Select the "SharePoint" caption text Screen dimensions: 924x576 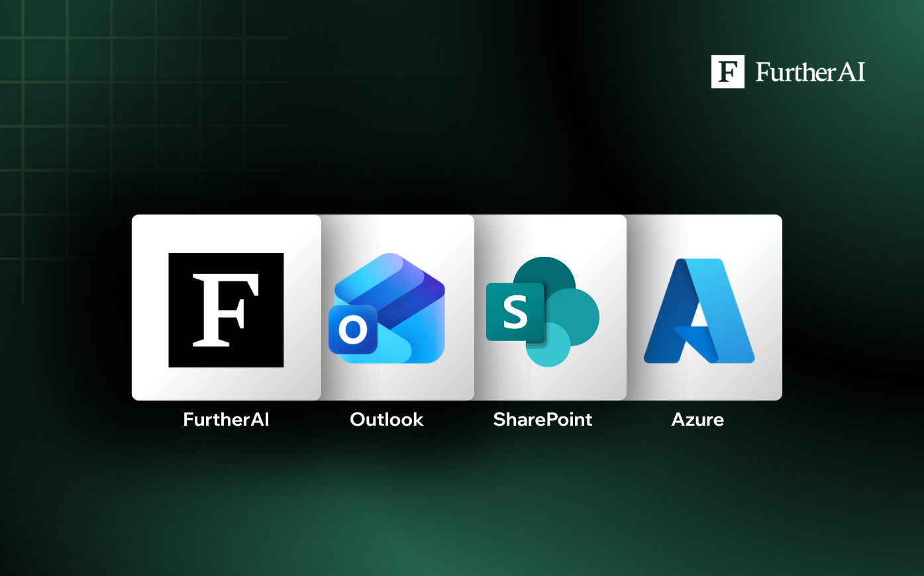(542, 419)
